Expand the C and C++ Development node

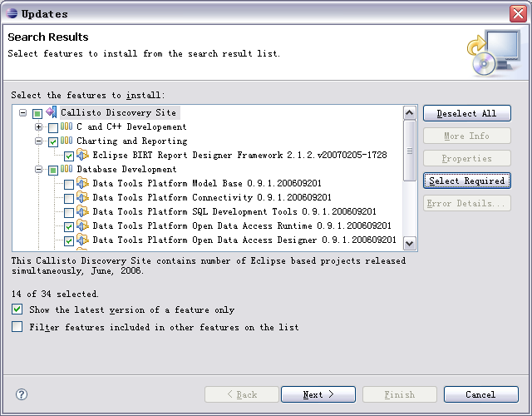coord(39,127)
